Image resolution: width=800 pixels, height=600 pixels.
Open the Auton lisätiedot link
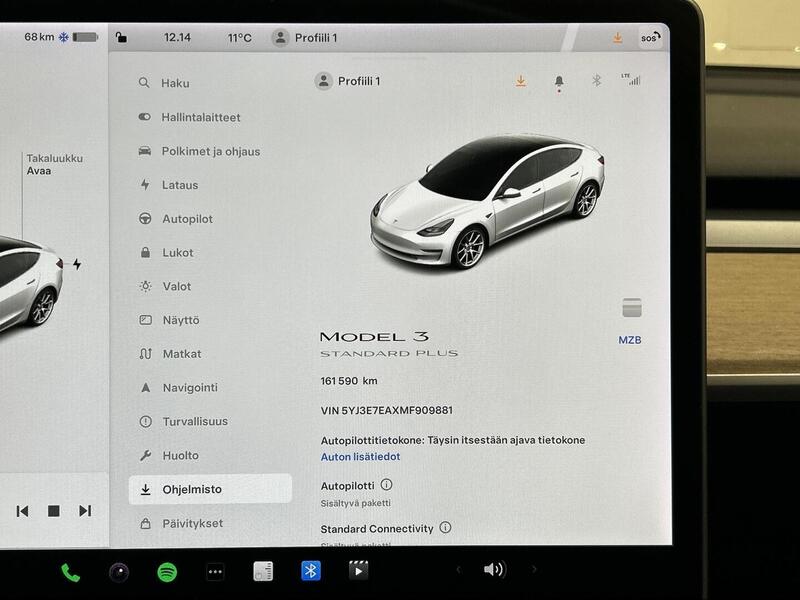[x=361, y=458]
